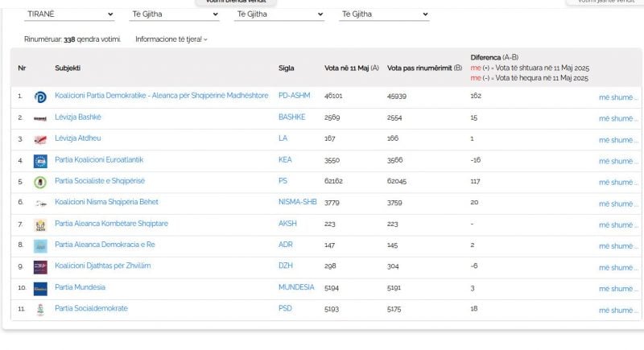Viewport: 644px width, 350px height.
Task: Click the DZH sigla link
Action: pyautogui.click(x=286, y=266)
